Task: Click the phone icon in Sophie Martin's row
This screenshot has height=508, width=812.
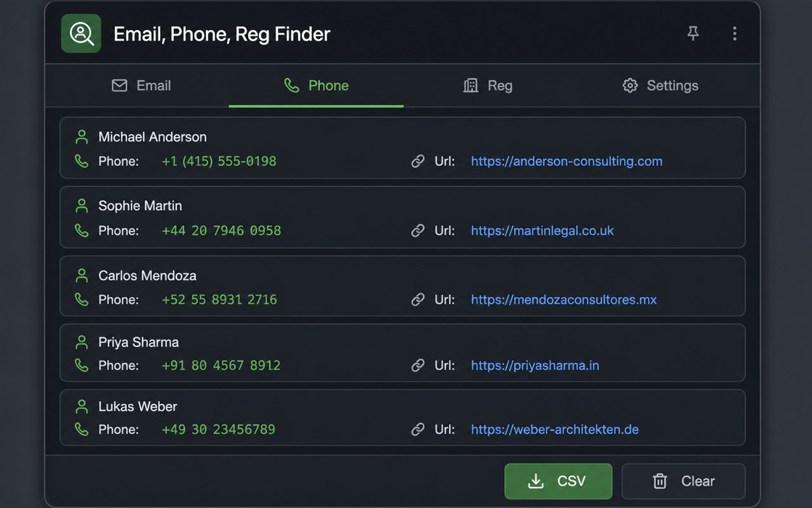Action: pos(82,231)
